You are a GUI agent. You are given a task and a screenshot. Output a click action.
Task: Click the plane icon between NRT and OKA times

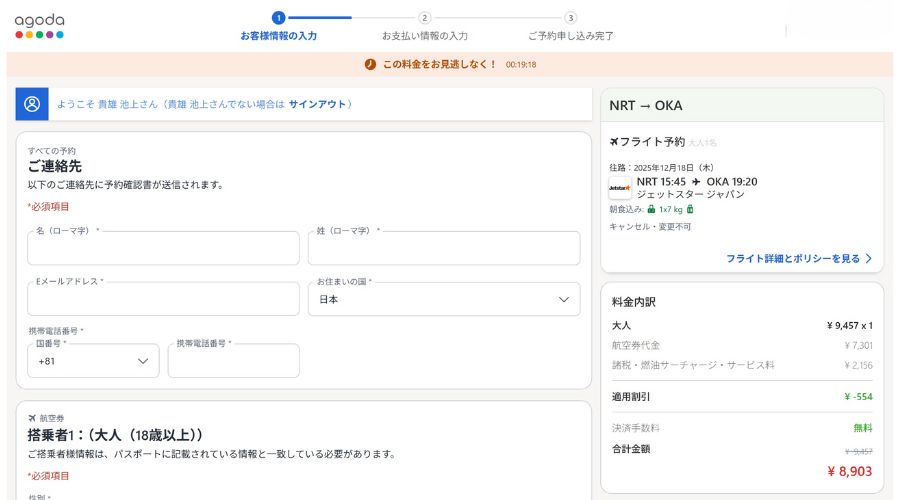click(696, 181)
